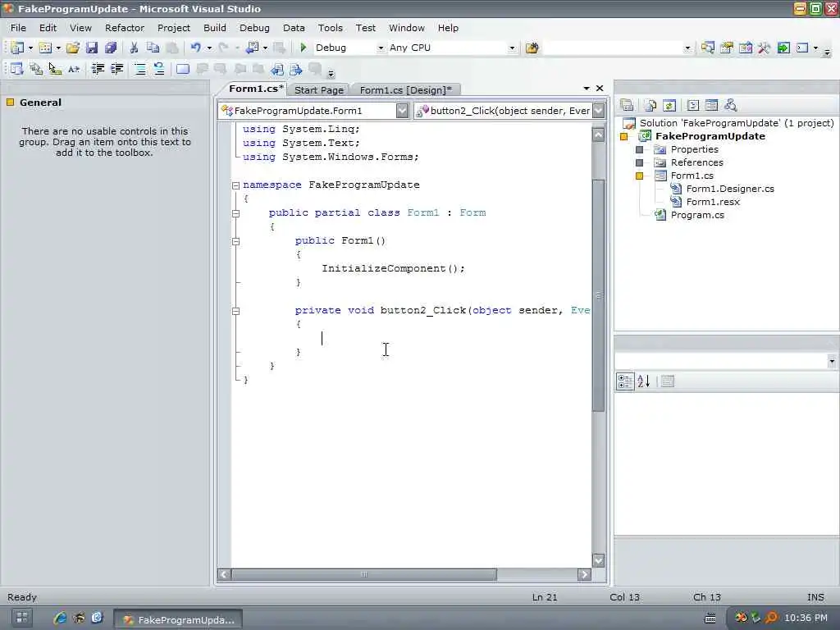Collapse the button2_Click method block
840x630 pixels.
(x=235, y=311)
